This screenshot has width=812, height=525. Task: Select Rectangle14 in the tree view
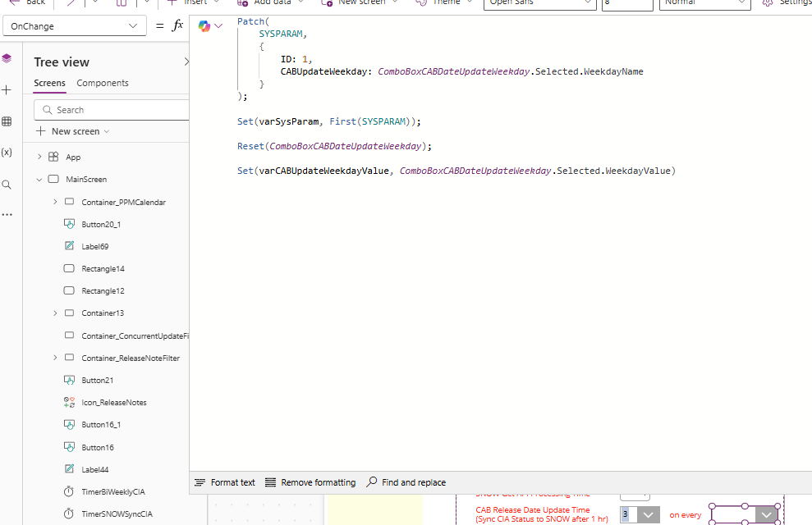(103, 269)
